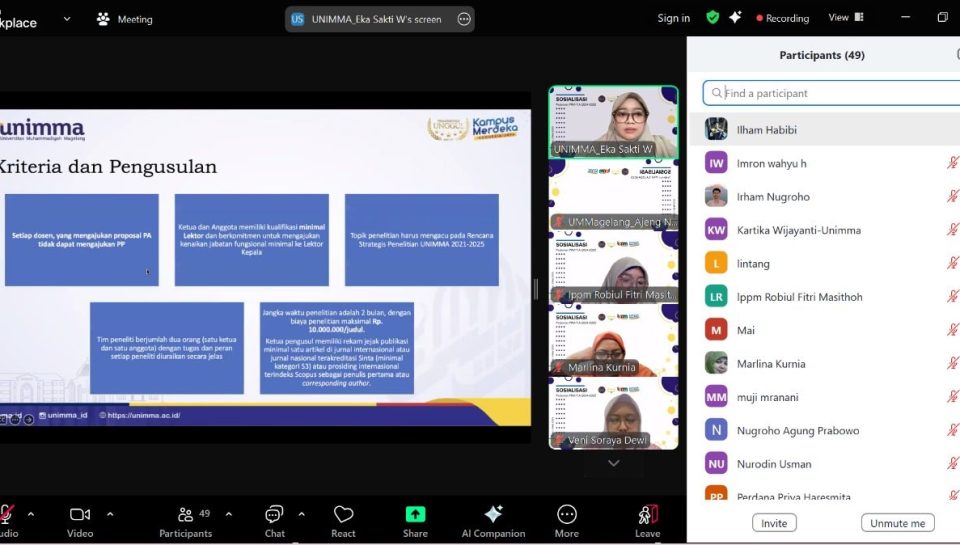This screenshot has width=960, height=545.
Task: Unmute the microphone using Audio button
Action: coord(8,515)
